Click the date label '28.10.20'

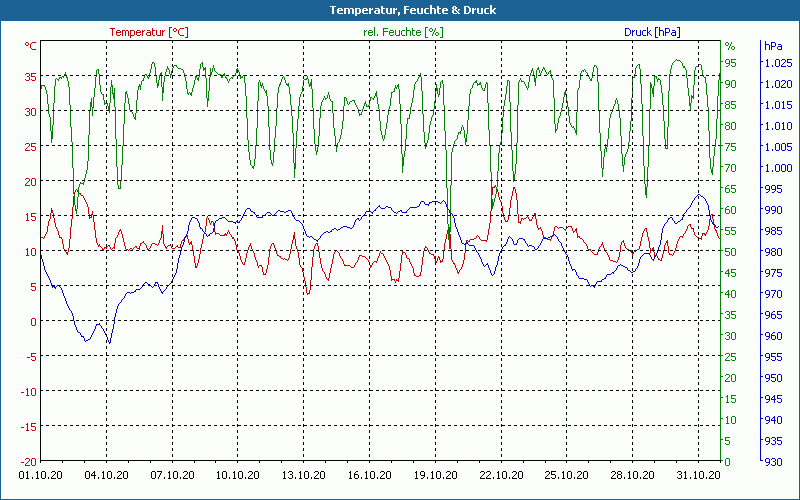click(633, 475)
